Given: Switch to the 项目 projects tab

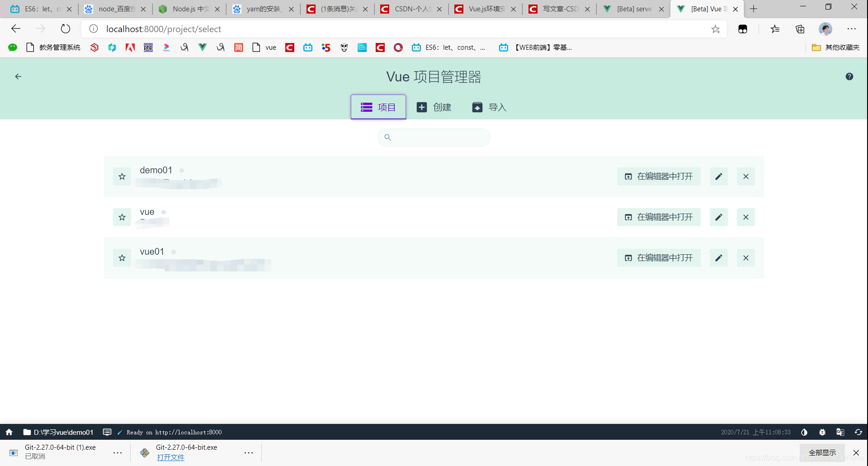Looking at the screenshot, I should pyautogui.click(x=378, y=107).
